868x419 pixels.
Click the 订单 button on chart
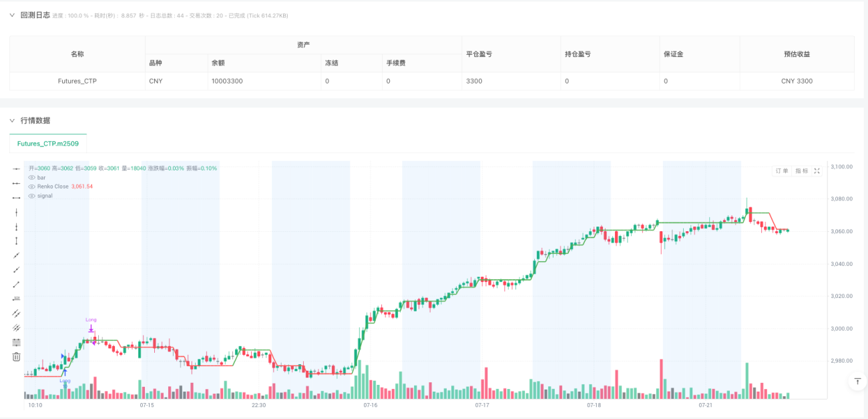781,171
